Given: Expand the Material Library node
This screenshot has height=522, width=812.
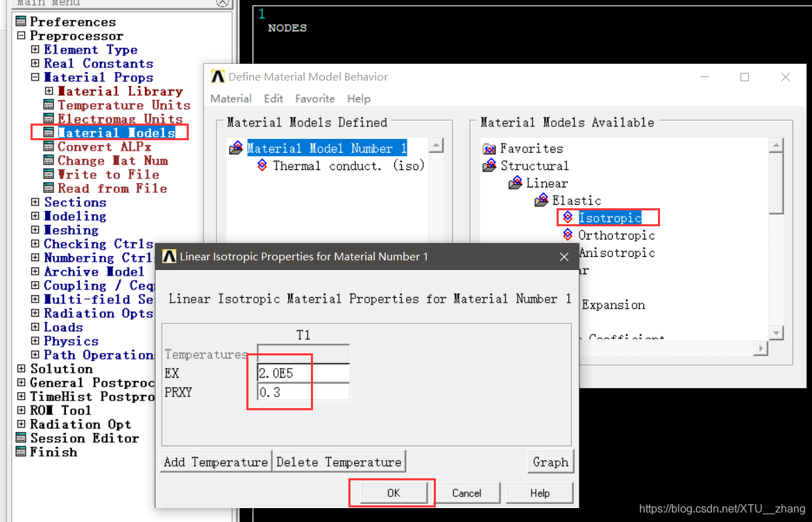Looking at the screenshot, I should tap(49, 91).
